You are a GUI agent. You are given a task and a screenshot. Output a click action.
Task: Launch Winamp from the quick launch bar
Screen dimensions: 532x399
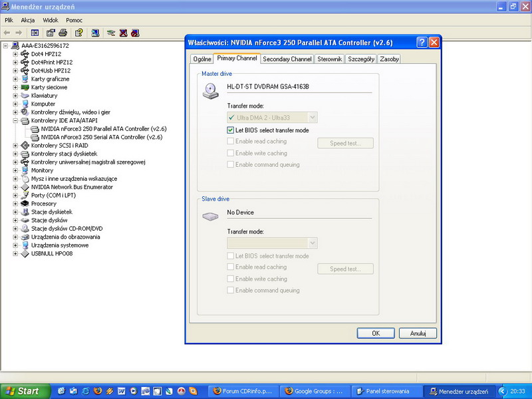click(110, 391)
